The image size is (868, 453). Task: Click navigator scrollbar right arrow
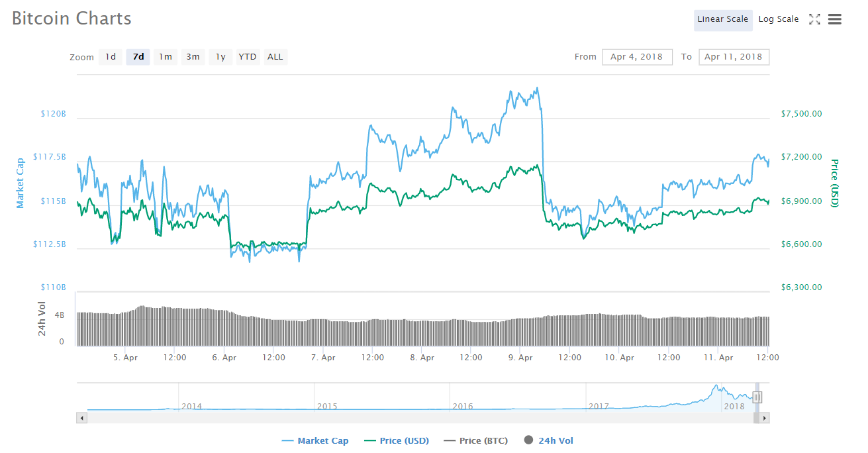click(764, 418)
